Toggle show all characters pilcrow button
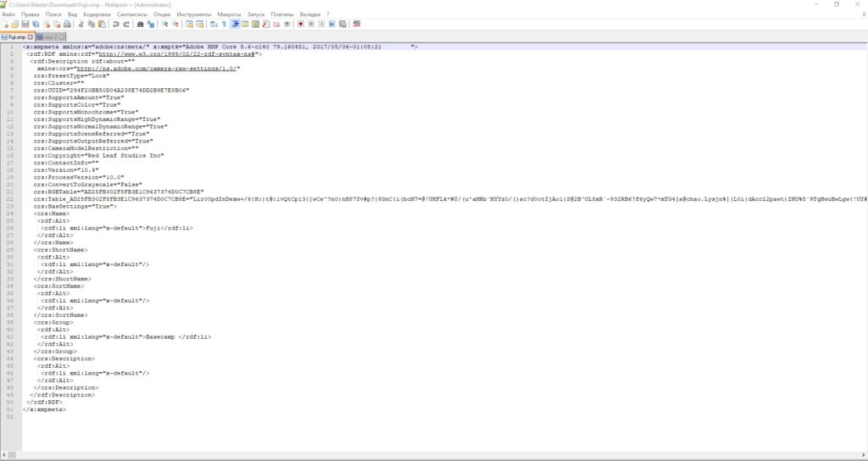 [225, 24]
